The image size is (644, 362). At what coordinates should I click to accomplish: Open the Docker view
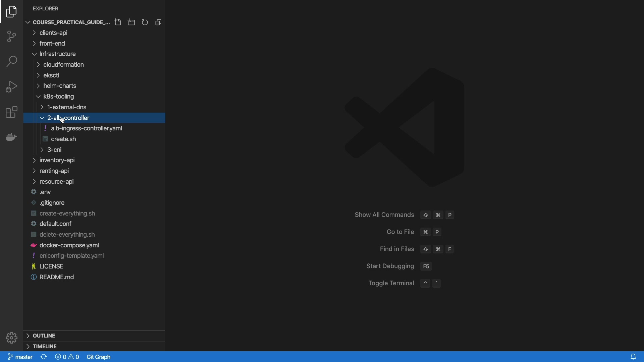pyautogui.click(x=11, y=137)
